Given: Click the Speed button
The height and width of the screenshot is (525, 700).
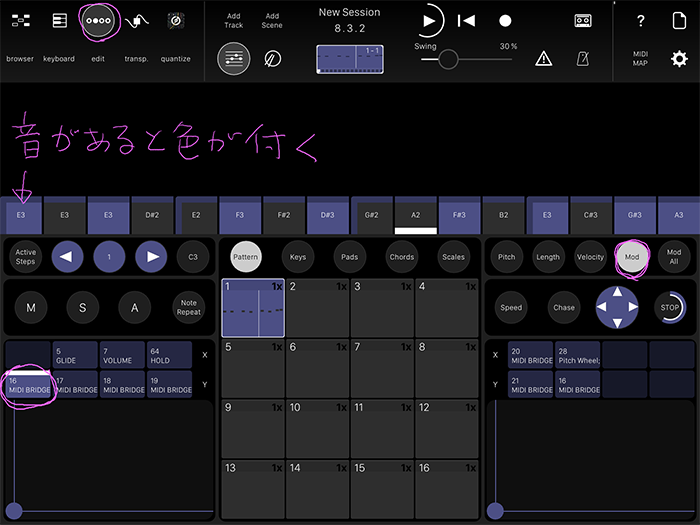Looking at the screenshot, I should click(511, 308).
